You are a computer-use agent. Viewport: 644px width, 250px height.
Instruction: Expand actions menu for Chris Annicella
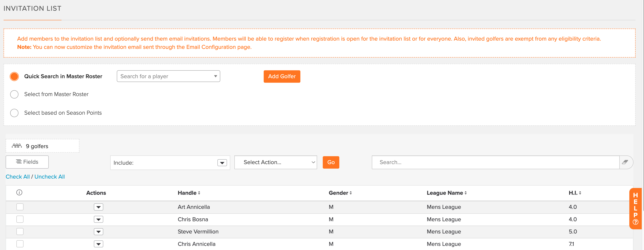point(99,244)
